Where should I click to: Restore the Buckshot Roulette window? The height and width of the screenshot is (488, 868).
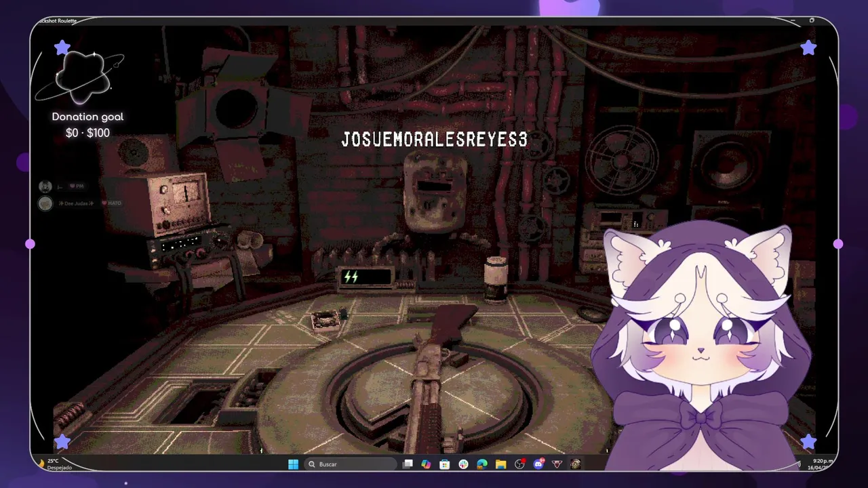click(812, 20)
